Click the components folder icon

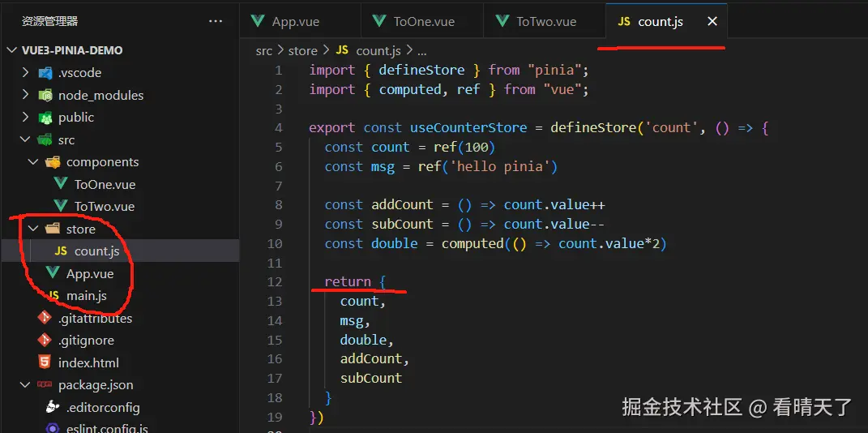[x=53, y=162]
